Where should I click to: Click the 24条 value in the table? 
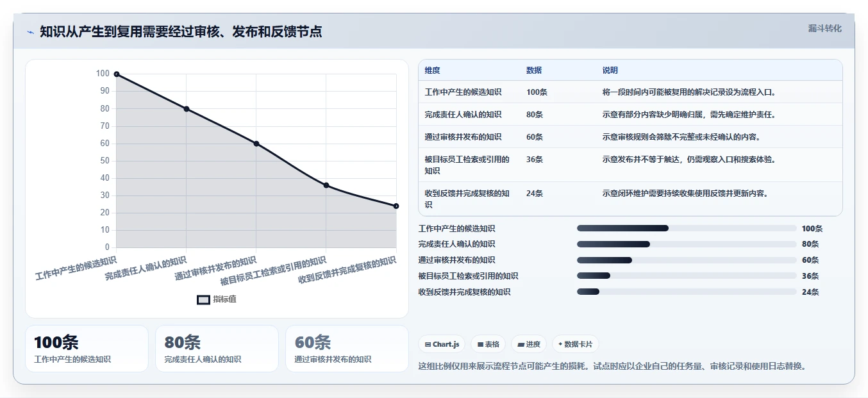pyautogui.click(x=535, y=194)
